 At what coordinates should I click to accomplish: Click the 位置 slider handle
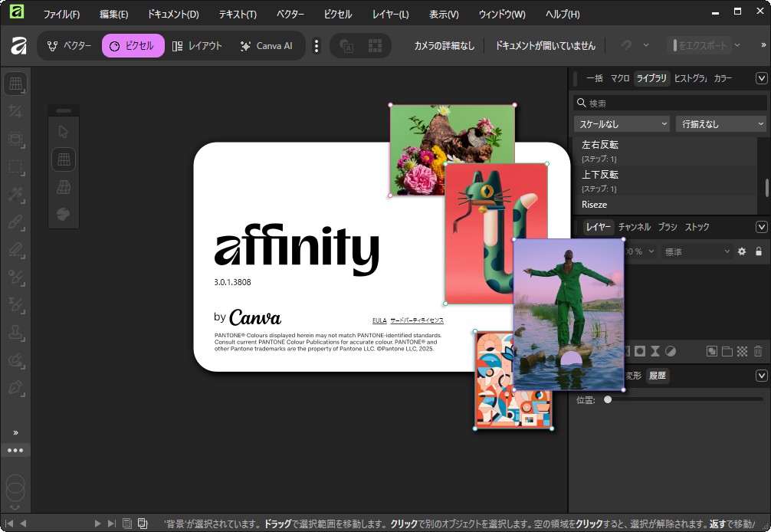point(608,399)
